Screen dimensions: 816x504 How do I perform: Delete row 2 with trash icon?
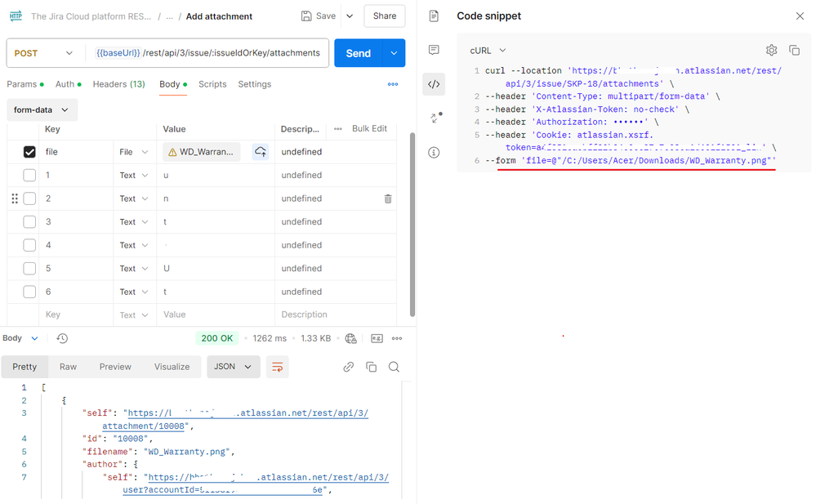click(388, 198)
